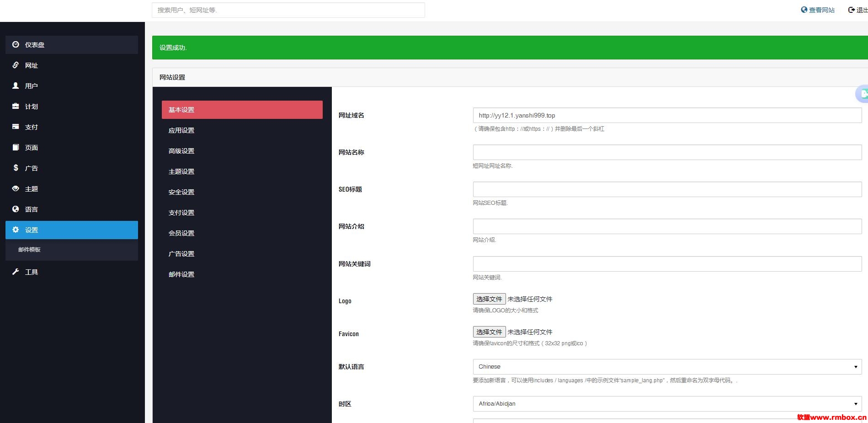Click the eye icon beside 主题
Viewport: 868px width, 423px height.
coord(16,188)
